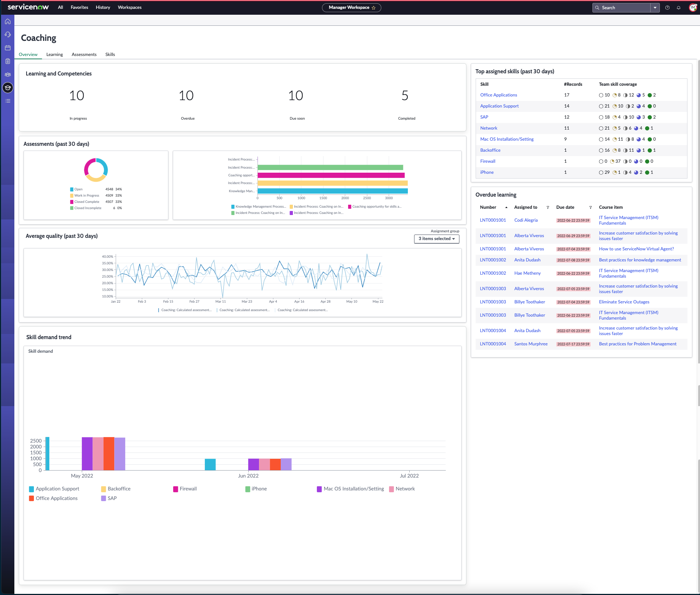Image resolution: width=700 pixels, height=595 pixels.
Task: Open the help question mark icon
Action: click(667, 8)
